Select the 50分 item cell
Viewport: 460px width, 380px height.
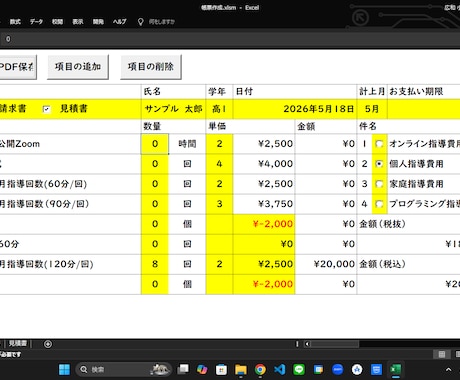[70, 244]
